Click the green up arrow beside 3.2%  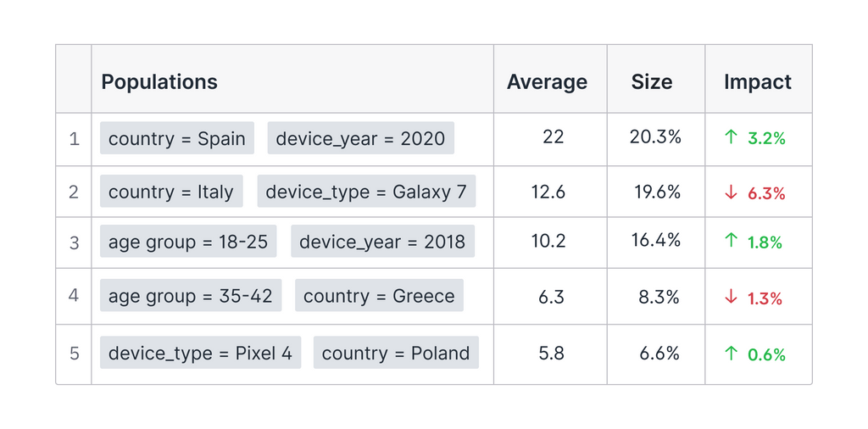[x=732, y=137]
